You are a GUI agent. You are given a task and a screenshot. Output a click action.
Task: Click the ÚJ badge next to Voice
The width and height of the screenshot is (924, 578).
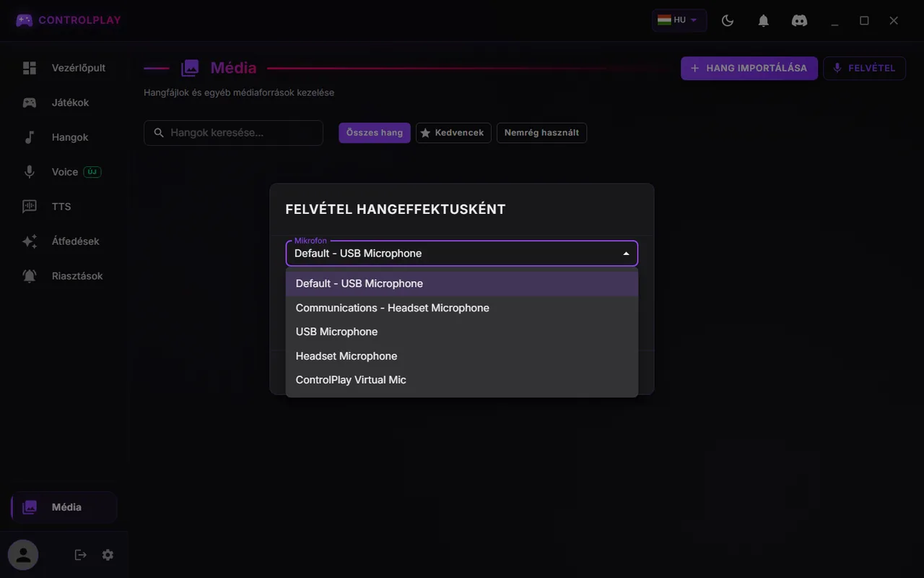92,172
